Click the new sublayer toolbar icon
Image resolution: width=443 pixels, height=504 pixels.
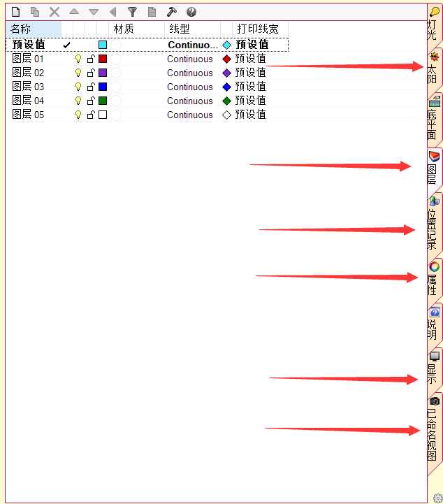35,12
